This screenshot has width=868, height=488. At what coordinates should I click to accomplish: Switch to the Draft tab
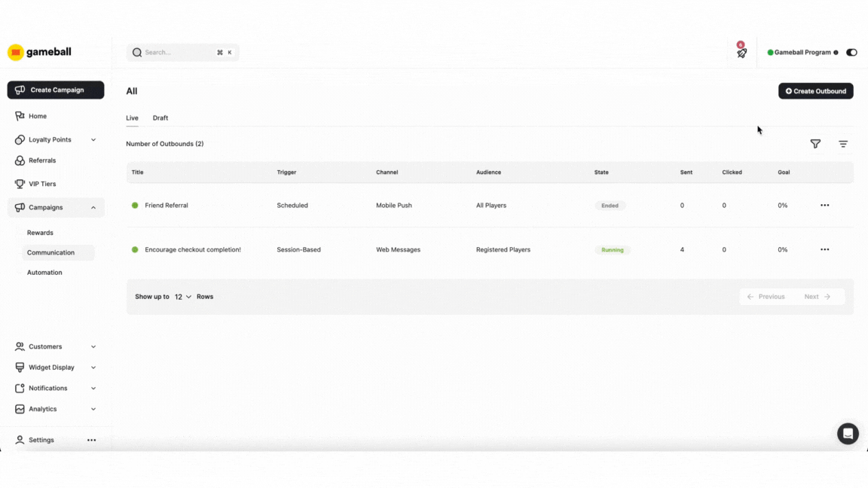pyautogui.click(x=160, y=117)
